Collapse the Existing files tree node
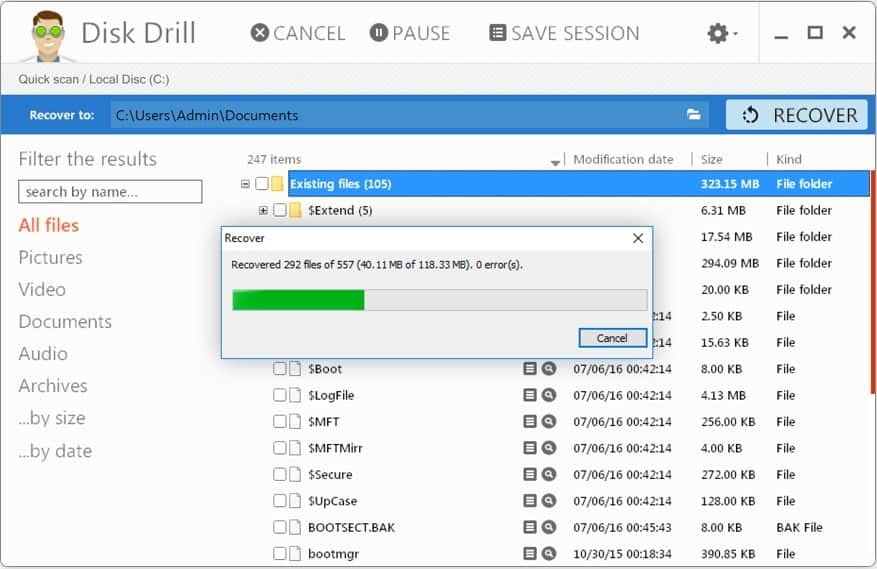 [x=245, y=184]
